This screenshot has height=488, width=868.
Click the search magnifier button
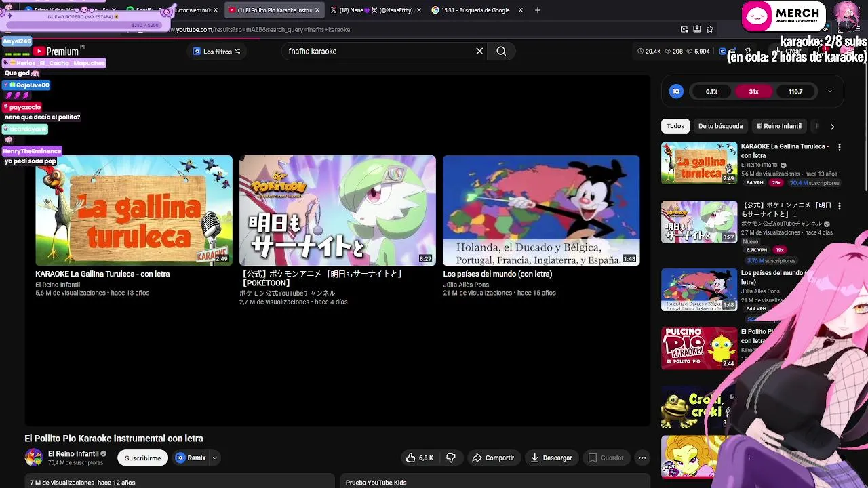501,51
